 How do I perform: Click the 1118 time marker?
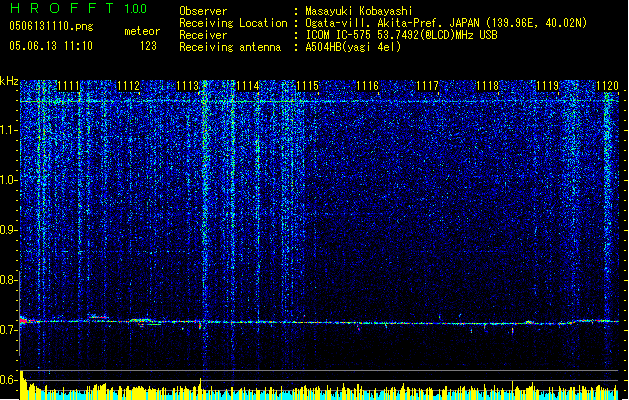(x=487, y=86)
